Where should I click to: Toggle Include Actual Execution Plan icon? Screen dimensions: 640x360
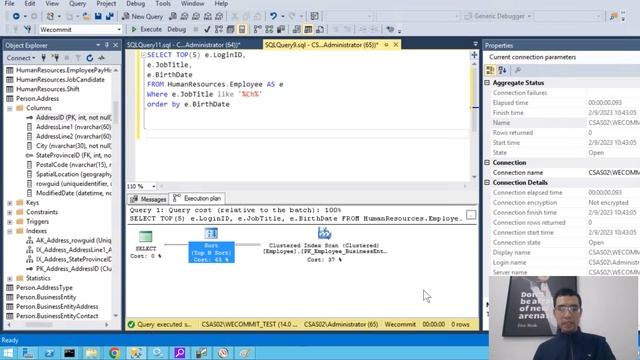click(x=258, y=29)
